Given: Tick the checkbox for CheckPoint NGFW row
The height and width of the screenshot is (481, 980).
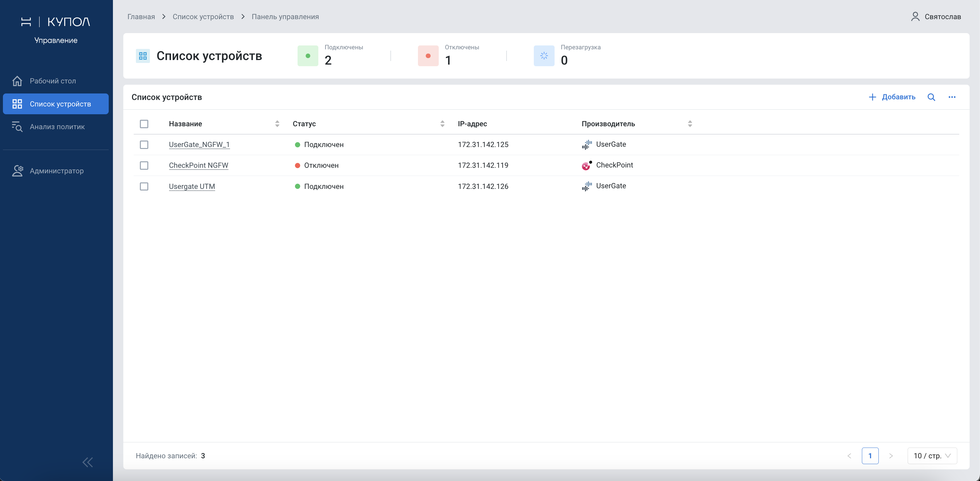Looking at the screenshot, I should 144,166.
